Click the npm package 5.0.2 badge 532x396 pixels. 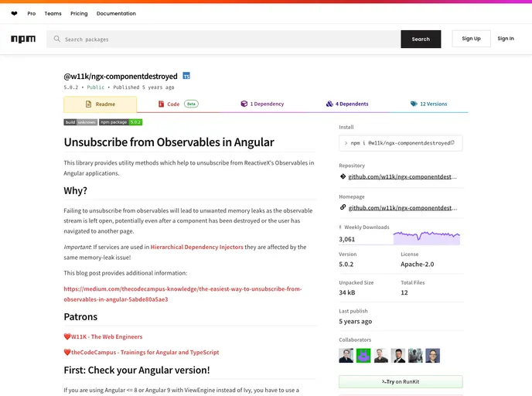tap(121, 122)
